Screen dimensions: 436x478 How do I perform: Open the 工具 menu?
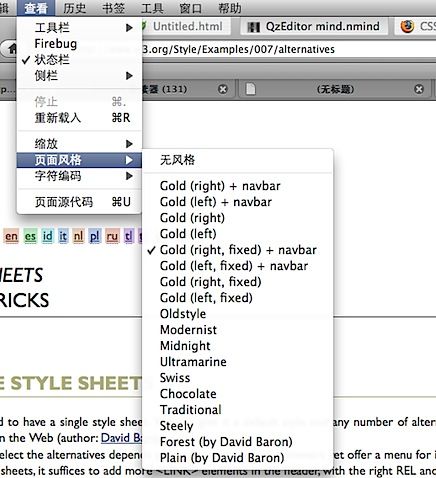[x=152, y=8]
